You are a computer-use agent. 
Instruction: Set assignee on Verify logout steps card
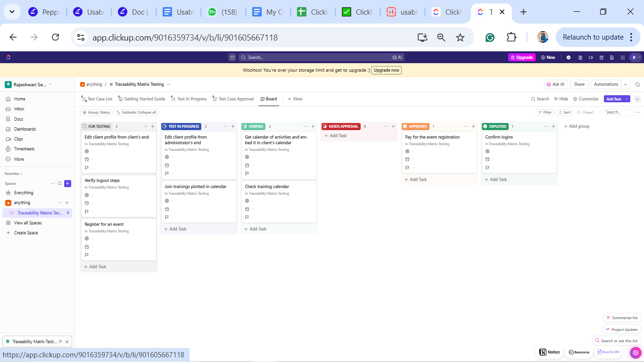pyautogui.click(x=87, y=195)
